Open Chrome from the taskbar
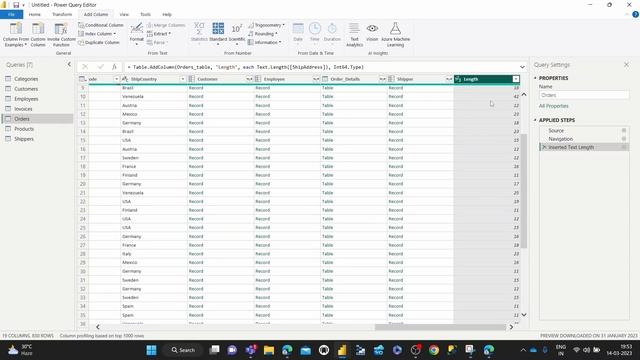 click(433, 350)
